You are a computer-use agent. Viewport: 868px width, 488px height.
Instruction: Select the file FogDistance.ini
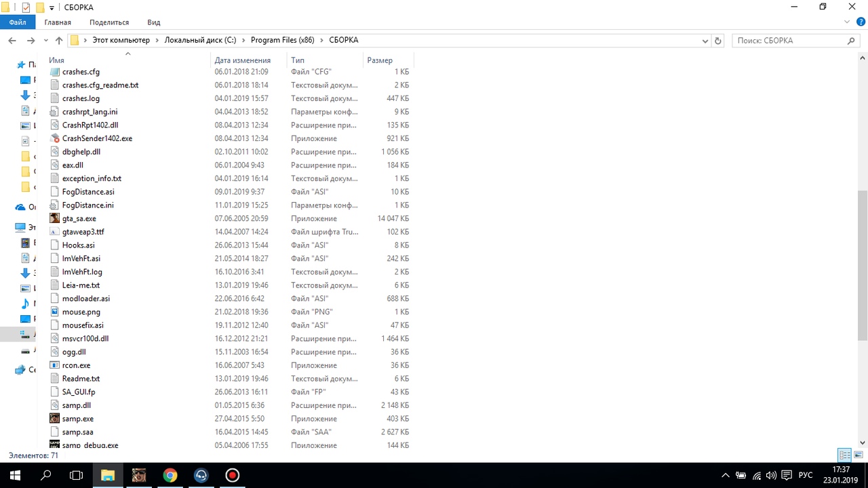tap(88, 205)
